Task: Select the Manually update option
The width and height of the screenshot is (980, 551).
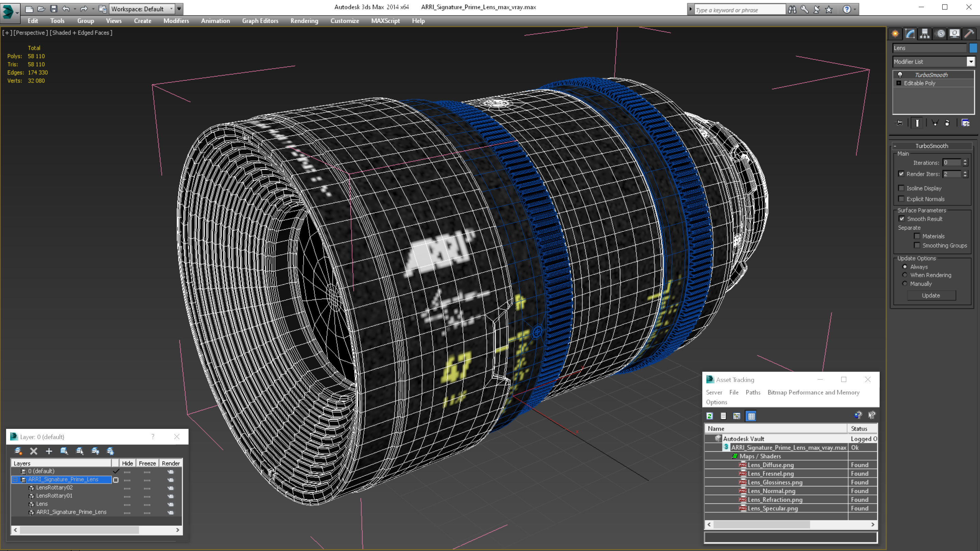Action: (x=905, y=284)
